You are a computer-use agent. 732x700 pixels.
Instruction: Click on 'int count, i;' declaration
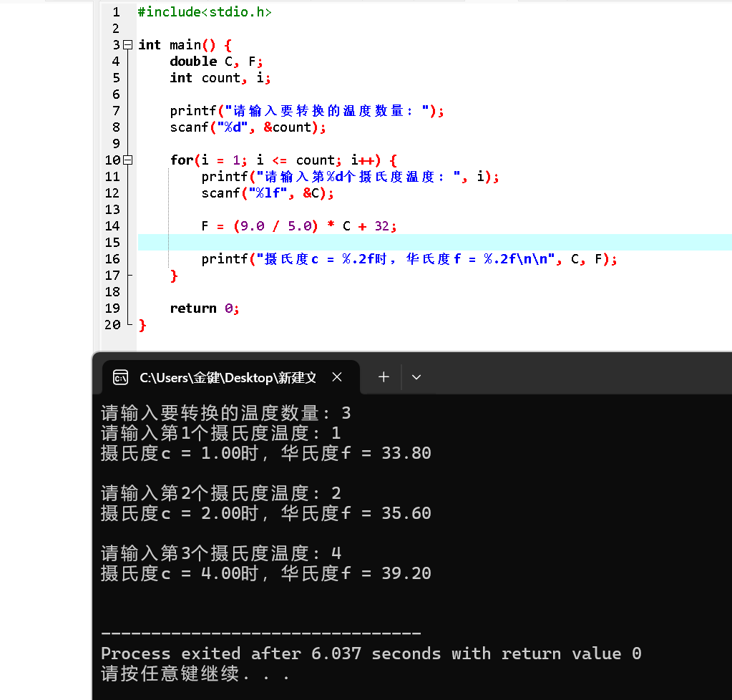coord(220,78)
